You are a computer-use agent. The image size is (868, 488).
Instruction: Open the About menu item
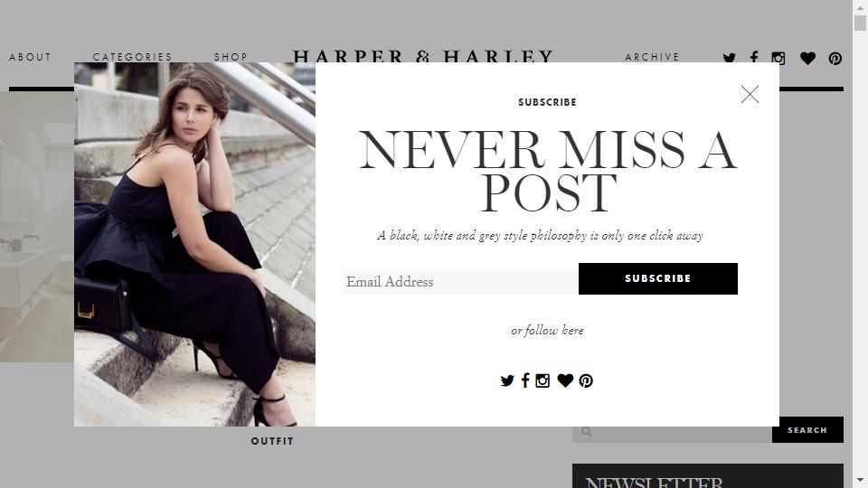coord(30,57)
